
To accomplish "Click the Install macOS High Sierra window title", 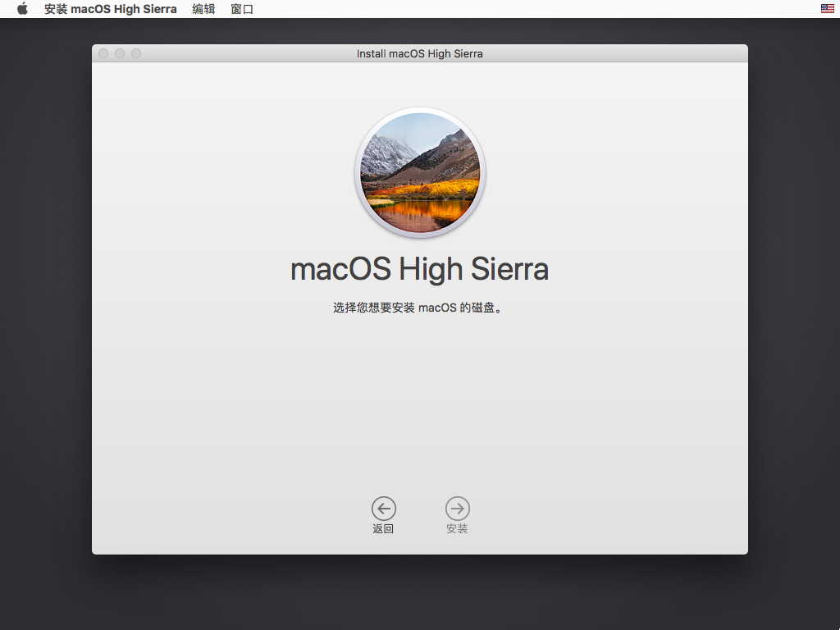I will click(420, 53).
